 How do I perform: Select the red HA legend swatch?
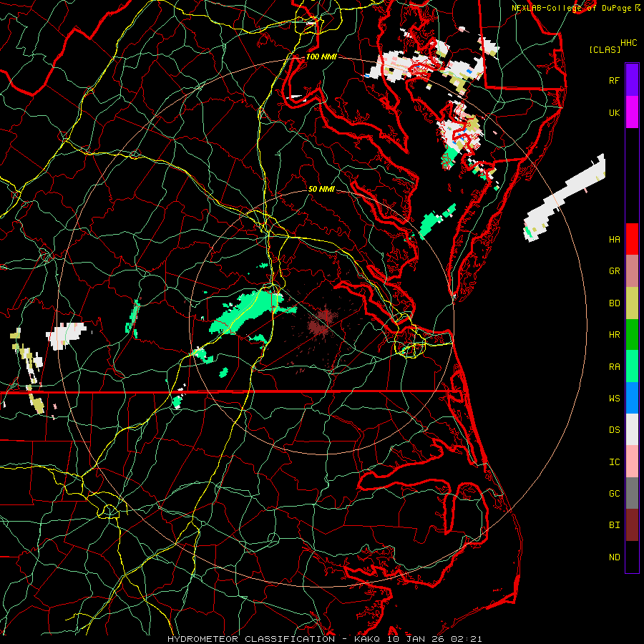click(x=632, y=239)
